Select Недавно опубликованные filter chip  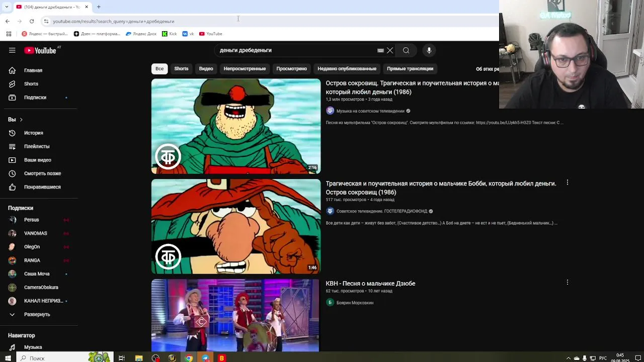coord(347,68)
